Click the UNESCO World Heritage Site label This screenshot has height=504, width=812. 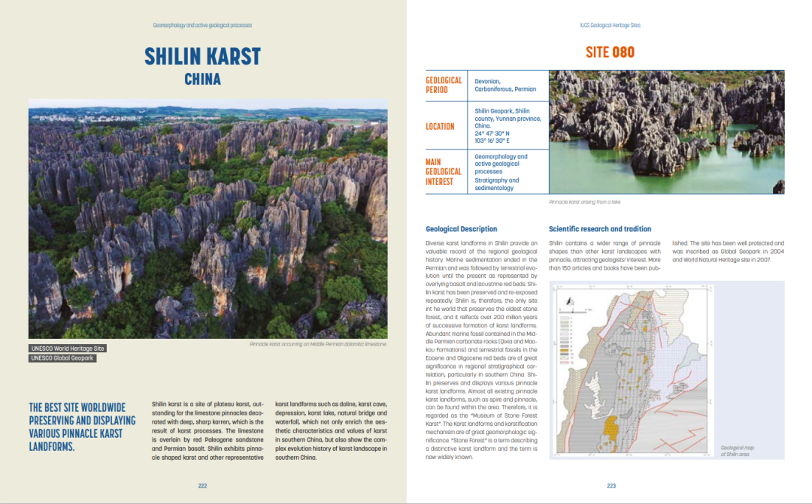pos(67,349)
